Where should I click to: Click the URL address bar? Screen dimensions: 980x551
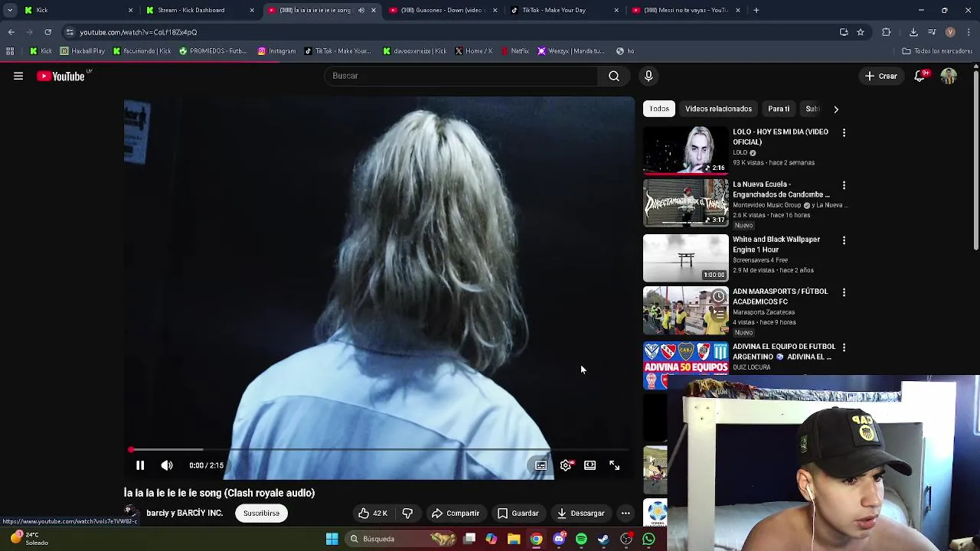pyautogui.click(x=452, y=32)
